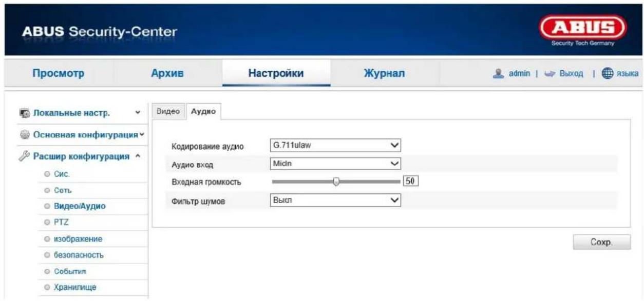Collapse the Расшир конфигурация section

coord(138,157)
